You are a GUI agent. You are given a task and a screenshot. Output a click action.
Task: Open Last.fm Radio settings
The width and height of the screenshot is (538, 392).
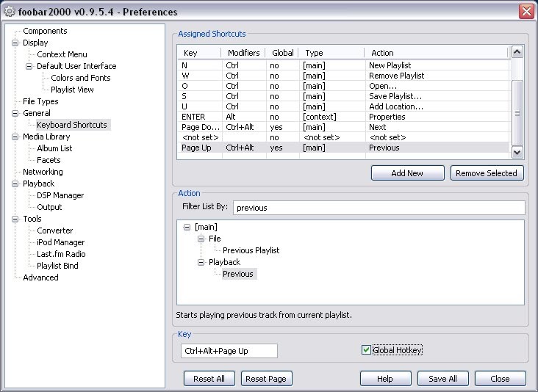coord(61,254)
